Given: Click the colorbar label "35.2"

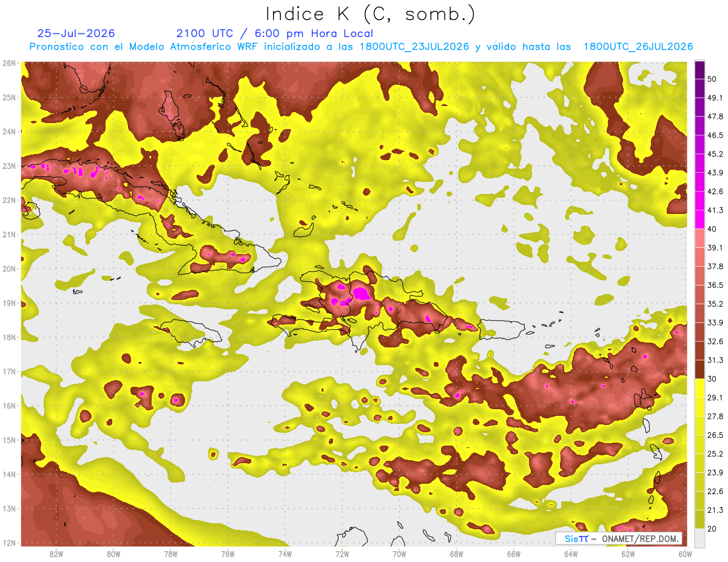Looking at the screenshot, I should pos(715,304).
